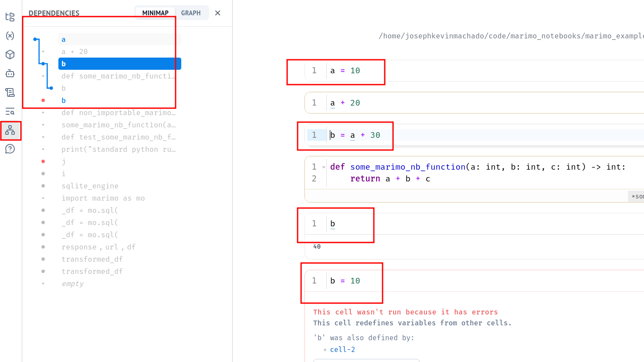Open the AI robot sidebar icon
This screenshot has height=362, width=644.
(x=10, y=73)
